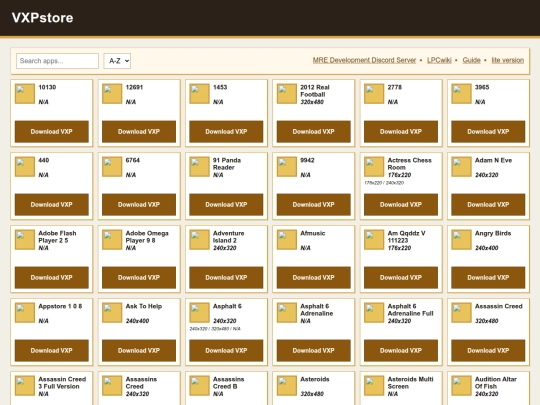Open the A-Z sort dropdown

[x=117, y=61]
